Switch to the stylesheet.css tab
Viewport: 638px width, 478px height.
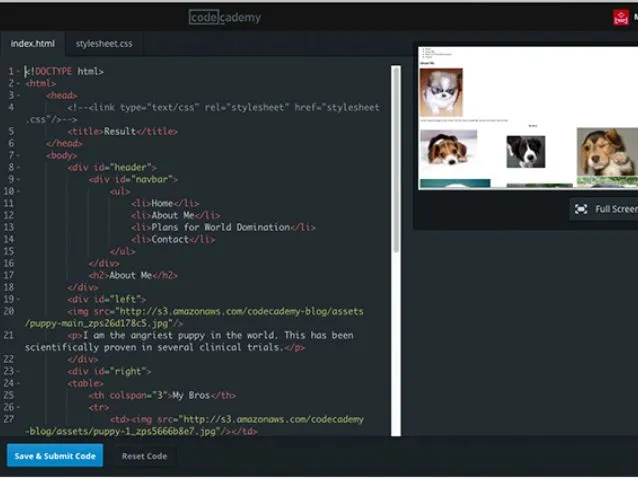pyautogui.click(x=104, y=44)
